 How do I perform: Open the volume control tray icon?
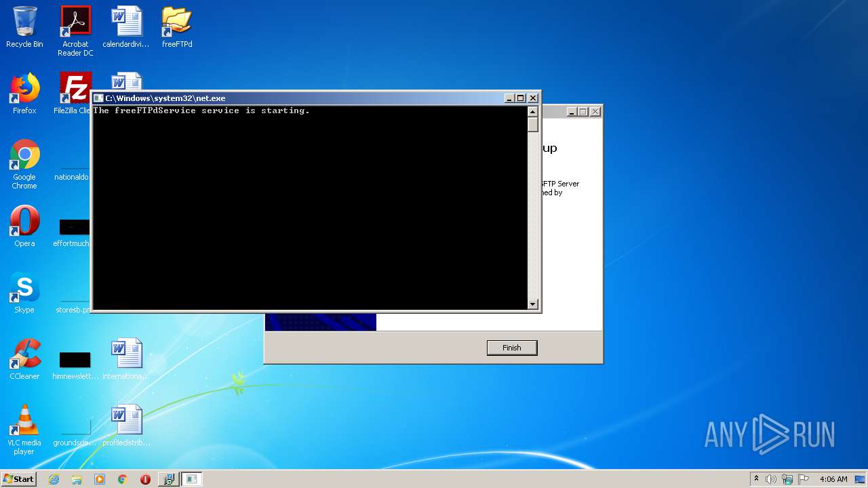(x=771, y=479)
